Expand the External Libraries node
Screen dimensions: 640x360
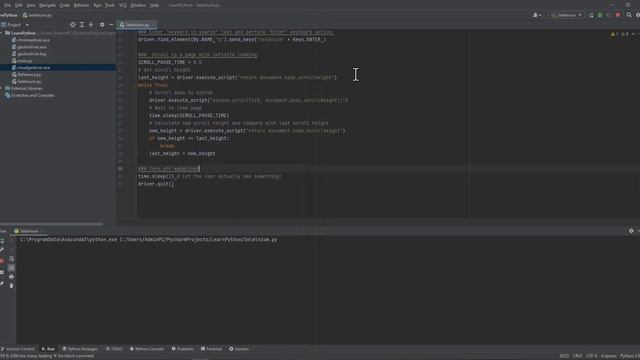point(2,88)
